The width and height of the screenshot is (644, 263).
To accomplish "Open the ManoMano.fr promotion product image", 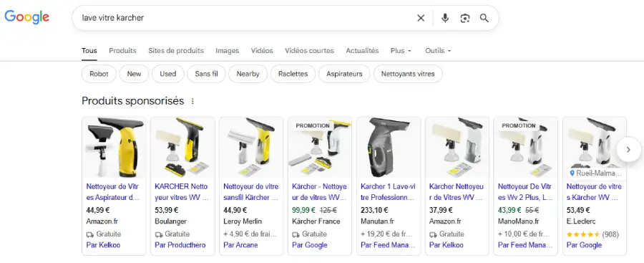I will (525, 148).
